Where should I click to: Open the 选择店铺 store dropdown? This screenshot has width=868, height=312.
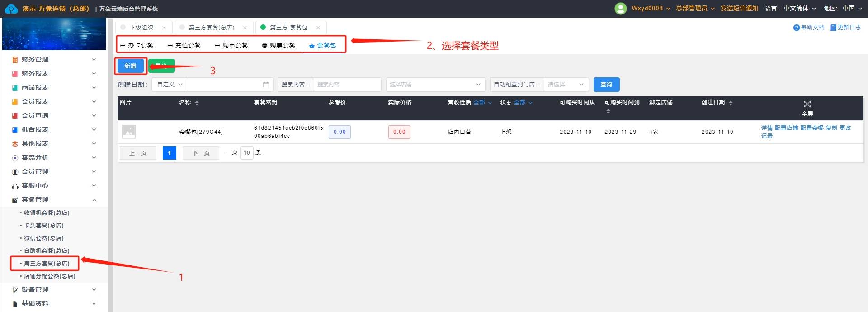pos(435,85)
